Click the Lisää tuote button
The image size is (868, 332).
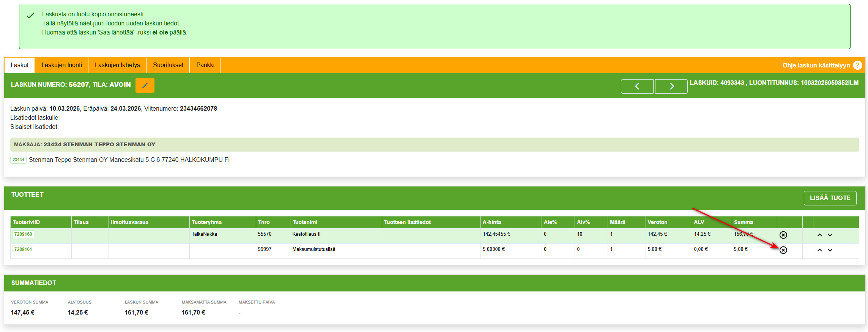coord(830,198)
